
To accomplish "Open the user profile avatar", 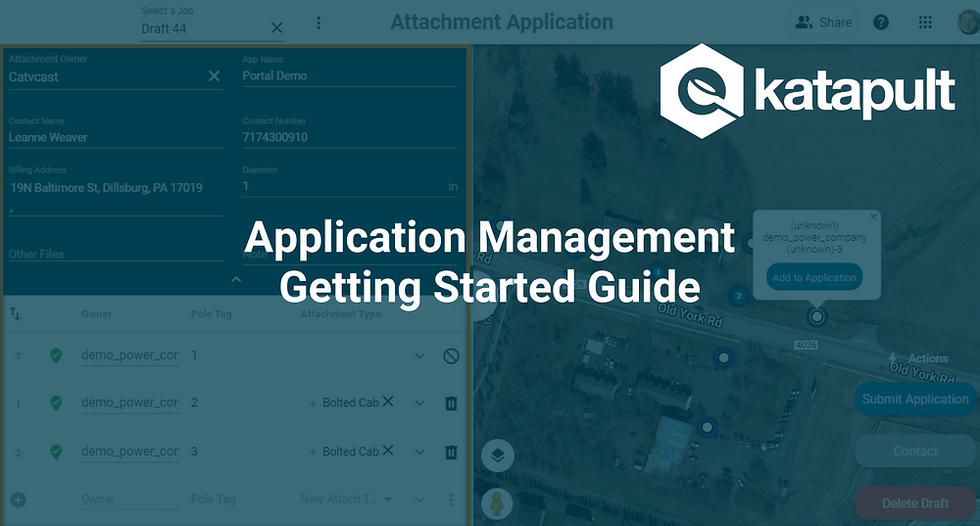I will point(969,23).
